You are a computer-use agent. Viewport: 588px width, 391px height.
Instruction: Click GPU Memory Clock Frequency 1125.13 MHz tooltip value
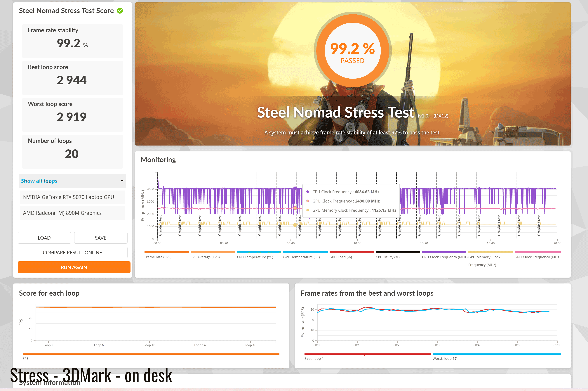pos(384,210)
